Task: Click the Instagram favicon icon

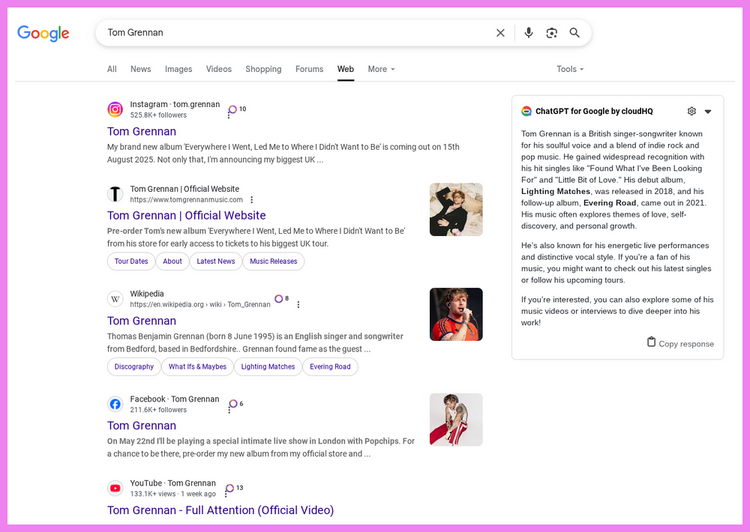Action: pos(115,109)
